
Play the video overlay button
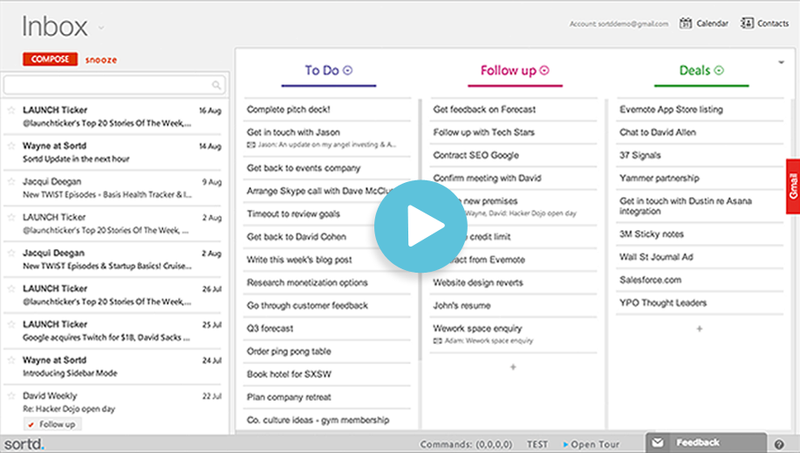[412, 227]
